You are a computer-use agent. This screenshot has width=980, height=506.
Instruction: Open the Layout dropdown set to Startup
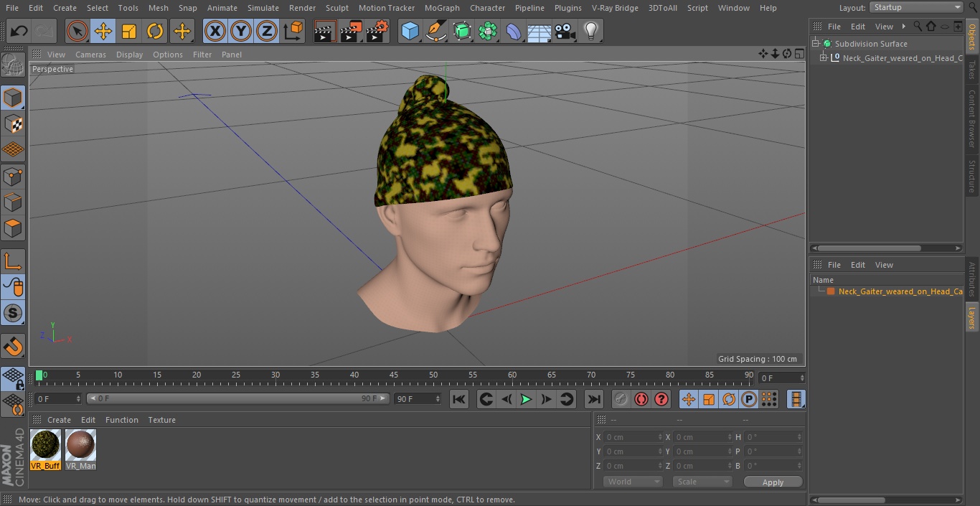916,7
